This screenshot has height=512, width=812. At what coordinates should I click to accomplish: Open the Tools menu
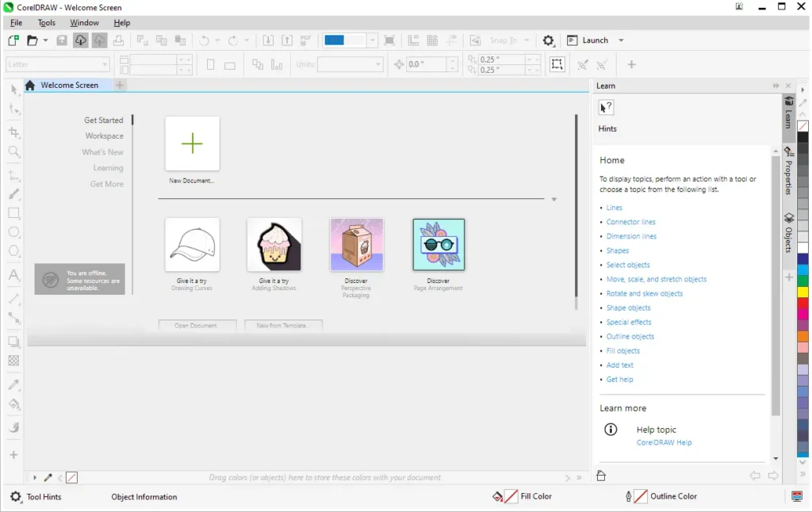click(x=46, y=22)
